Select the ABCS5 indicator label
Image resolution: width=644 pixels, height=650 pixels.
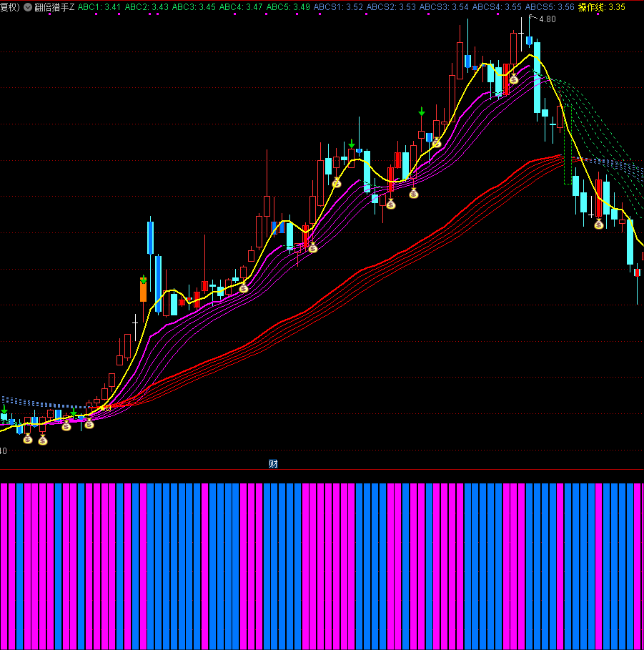click(x=550, y=7)
